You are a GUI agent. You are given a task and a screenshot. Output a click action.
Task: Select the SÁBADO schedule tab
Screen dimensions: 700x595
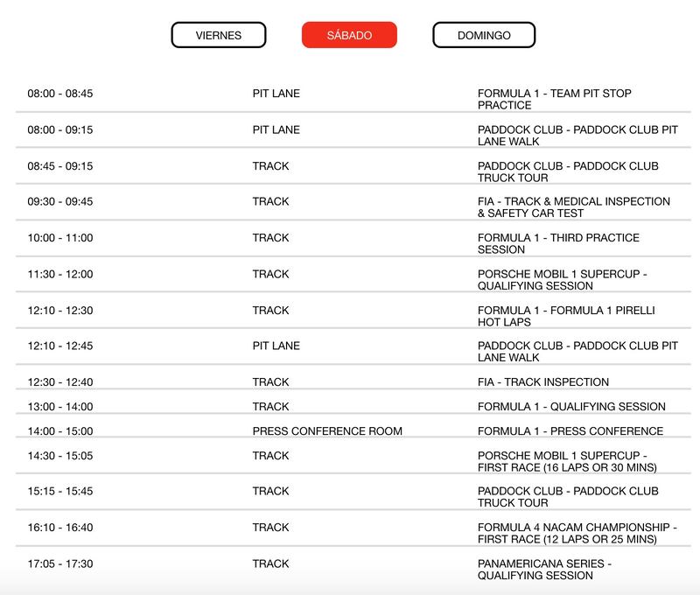point(349,35)
